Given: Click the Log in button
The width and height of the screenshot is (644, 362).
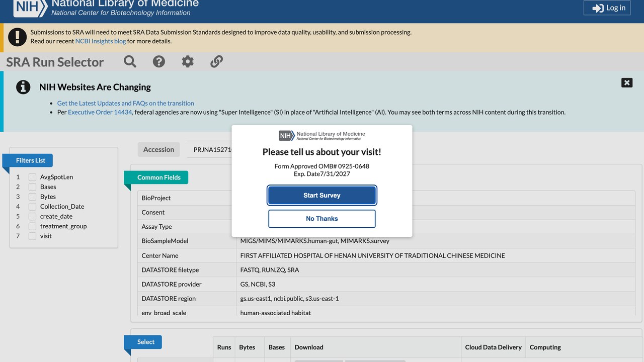Looking at the screenshot, I should pyautogui.click(x=607, y=8).
